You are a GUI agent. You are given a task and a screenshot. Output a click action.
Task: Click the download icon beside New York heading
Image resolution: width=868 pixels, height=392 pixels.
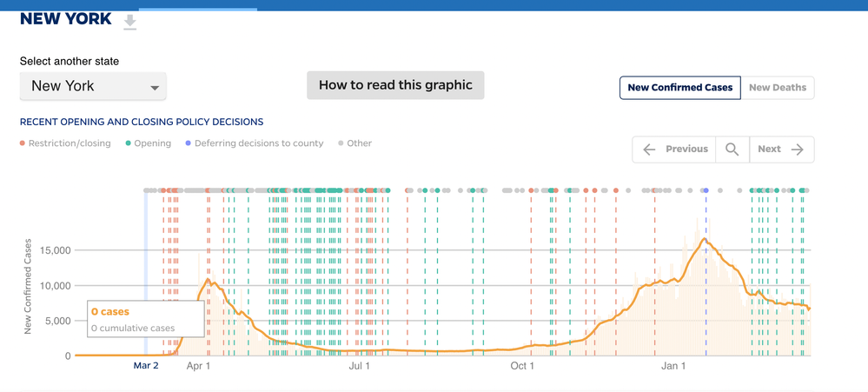click(x=129, y=22)
